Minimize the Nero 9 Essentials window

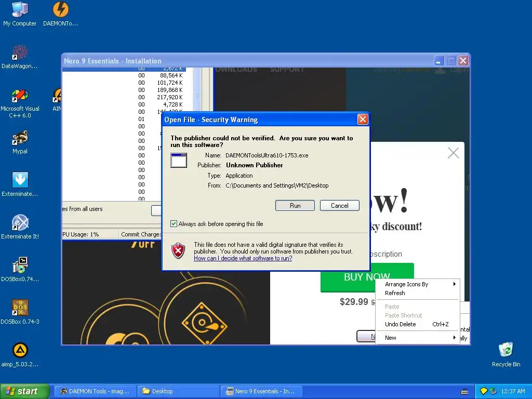click(438, 61)
